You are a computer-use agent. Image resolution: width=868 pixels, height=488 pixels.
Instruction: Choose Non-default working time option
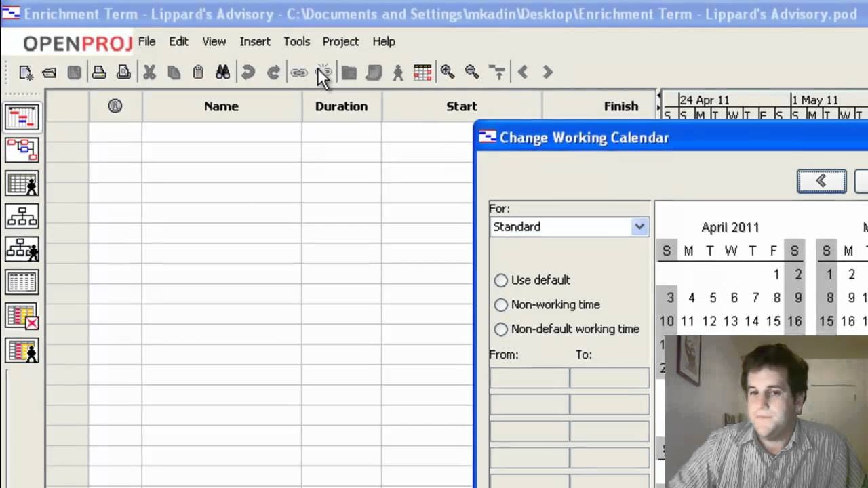(x=500, y=329)
